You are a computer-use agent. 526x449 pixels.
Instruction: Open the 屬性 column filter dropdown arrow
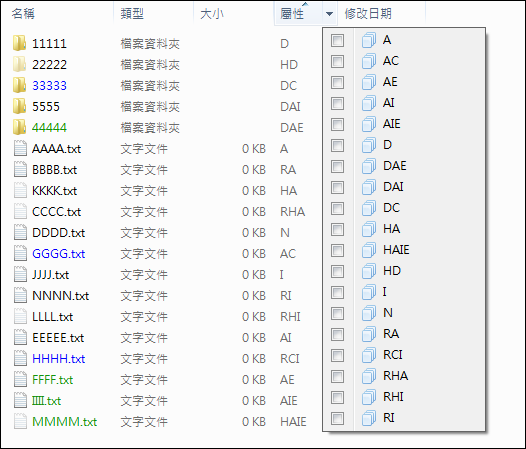[x=329, y=14]
